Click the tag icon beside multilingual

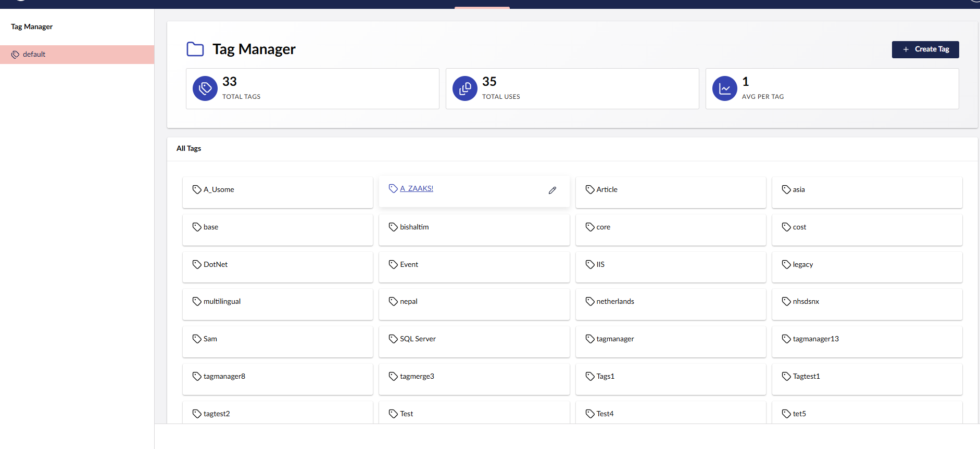pos(197,301)
